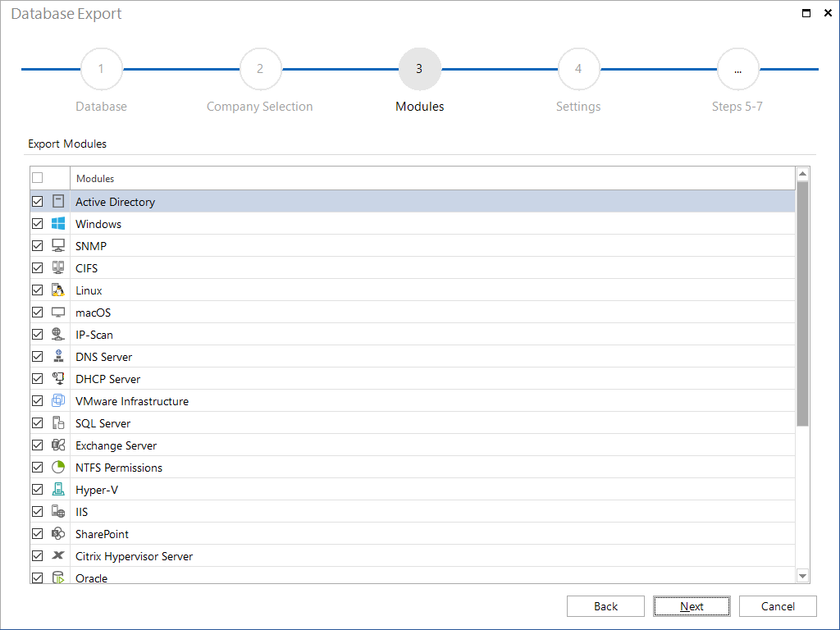Select the Citrix Hypervisor Server row text
Image resolution: width=840 pixels, height=630 pixels.
[134, 556]
